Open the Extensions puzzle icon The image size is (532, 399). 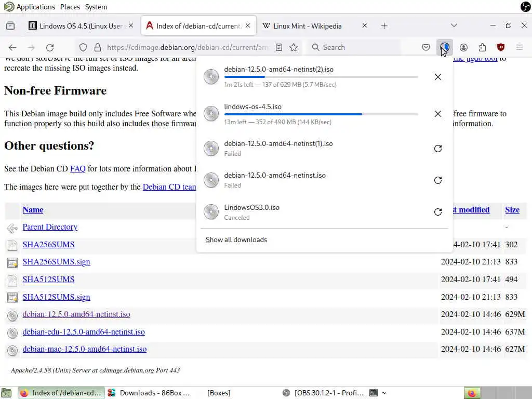482,47
